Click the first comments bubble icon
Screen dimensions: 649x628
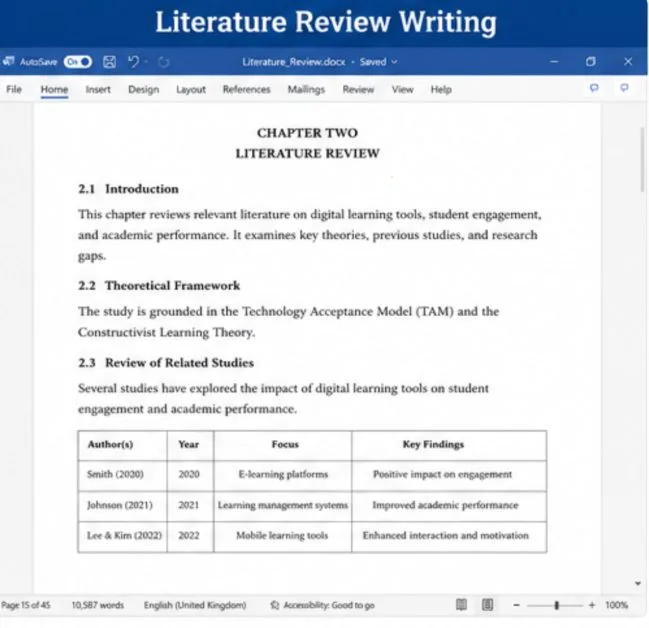pos(594,88)
